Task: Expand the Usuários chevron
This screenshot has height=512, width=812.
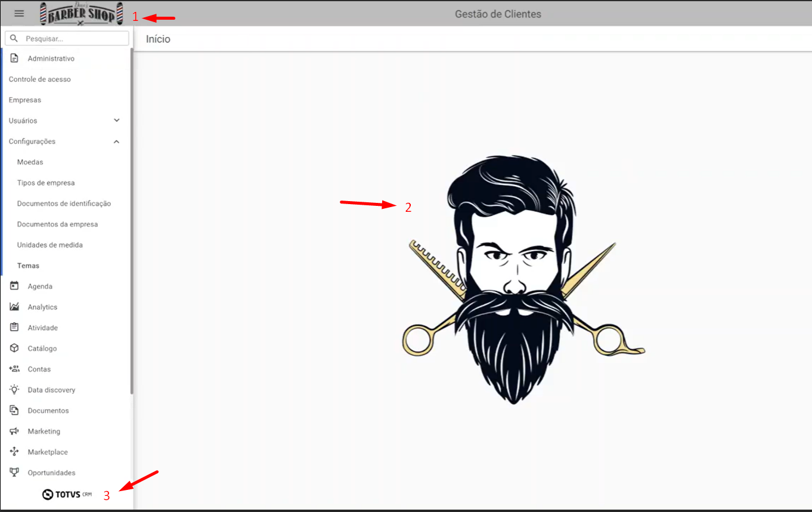Action: pos(116,121)
